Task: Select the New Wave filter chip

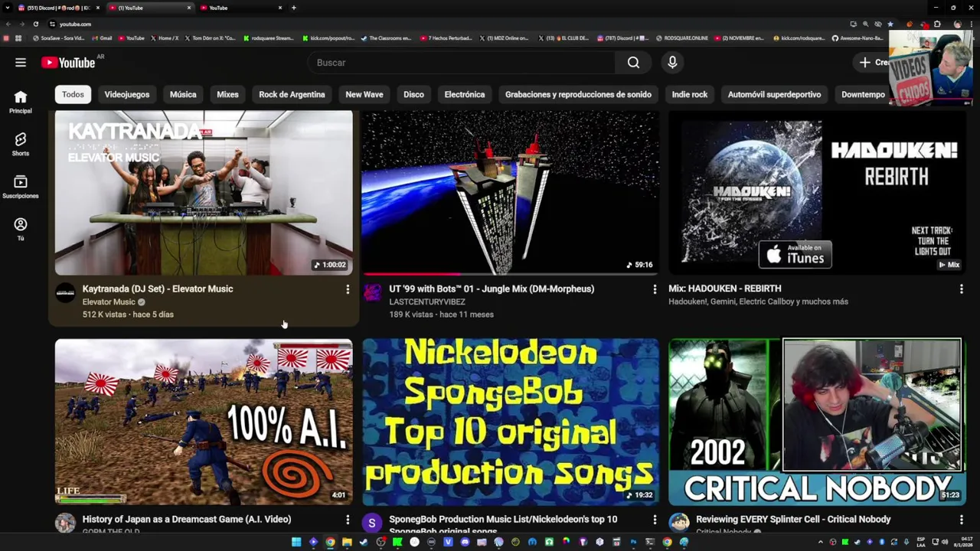Action: point(364,95)
